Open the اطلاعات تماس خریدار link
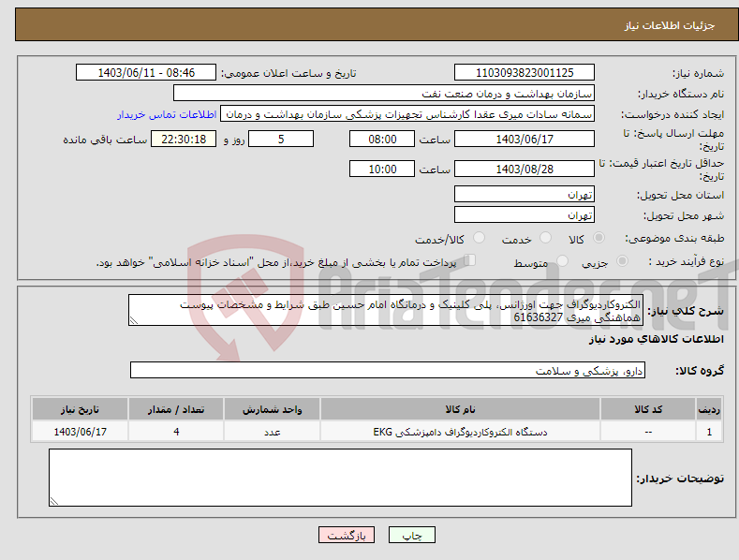Image resolution: width=739 pixels, height=560 pixels. click(x=167, y=114)
